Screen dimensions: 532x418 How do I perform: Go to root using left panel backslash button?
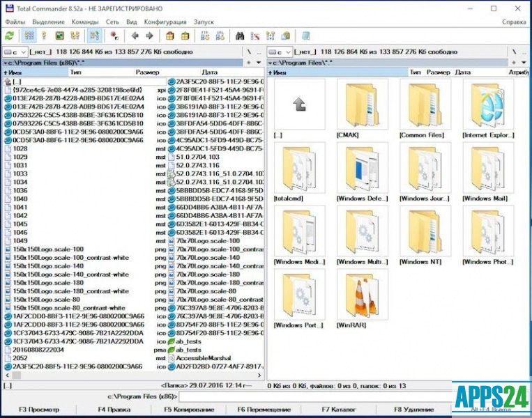coord(249,52)
